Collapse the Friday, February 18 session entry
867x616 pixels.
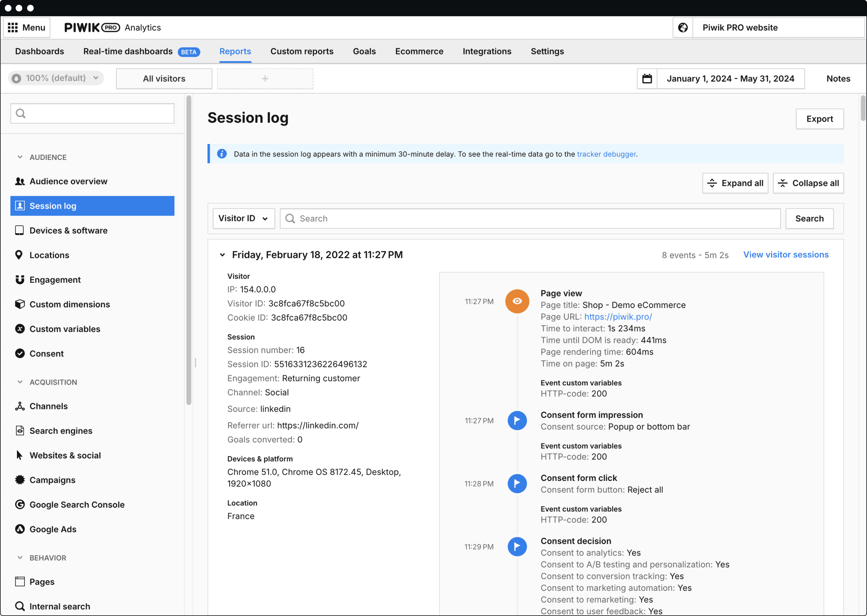pos(222,255)
